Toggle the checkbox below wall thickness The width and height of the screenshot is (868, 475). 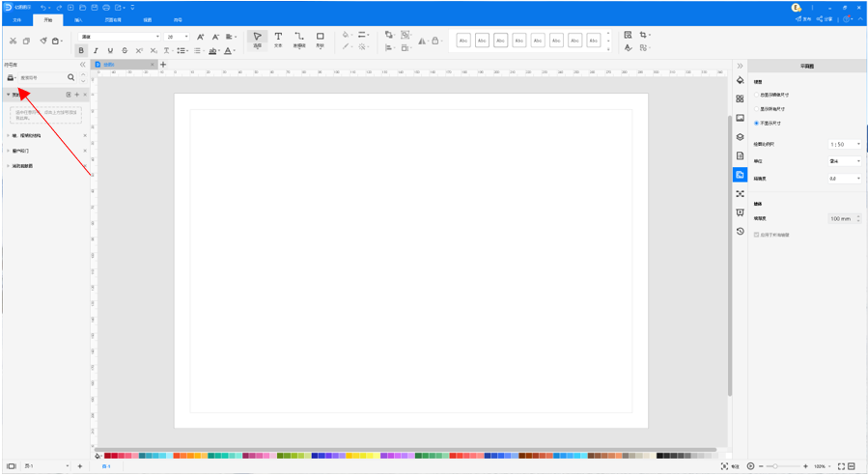[x=756, y=235]
